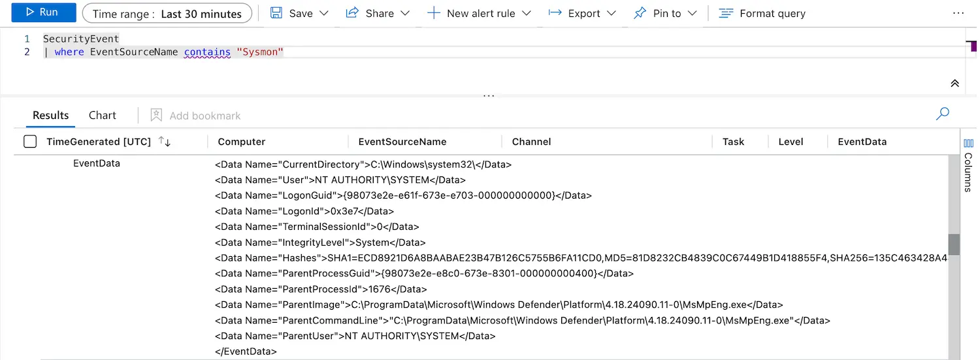The width and height of the screenshot is (980, 360).
Task: Click the results vertical scrollbar thumb
Action: pyautogui.click(x=955, y=244)
